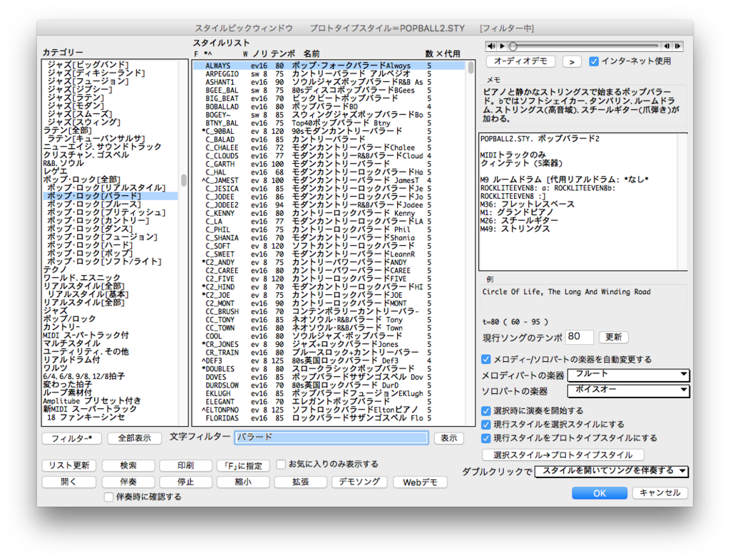The height and width of the screenshot is (560, 730).
Task: Click the テンポ column header
Action: click(x=283, y=54)
